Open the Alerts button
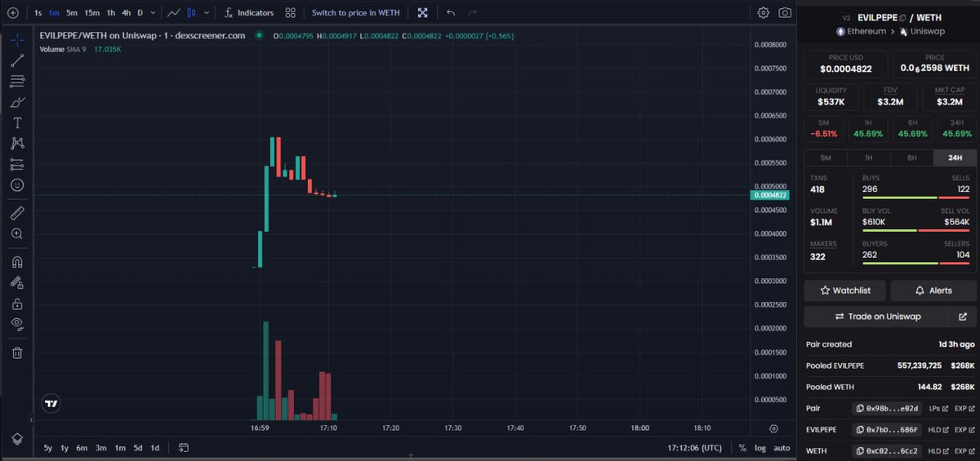980x461 pixels. (933, 290)
